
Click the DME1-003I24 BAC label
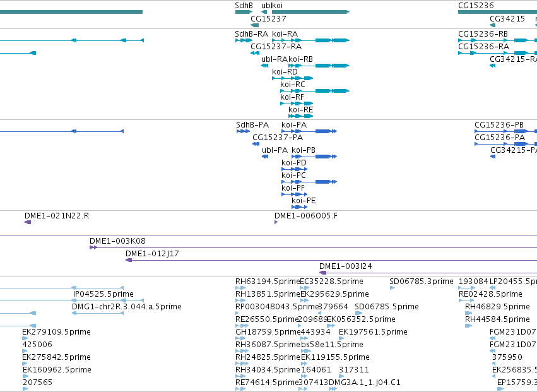pyautogui.click(x=346, y=266)
